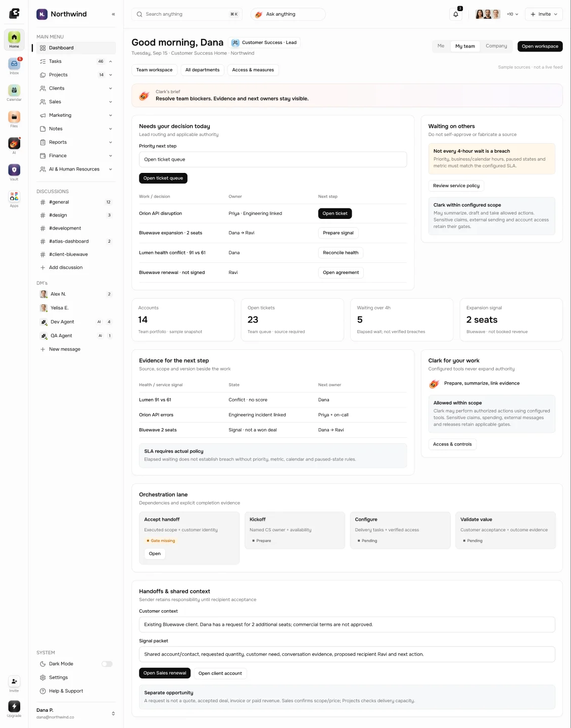Open Vault in the left rail
571x728 pixels.
click(14, 172)
